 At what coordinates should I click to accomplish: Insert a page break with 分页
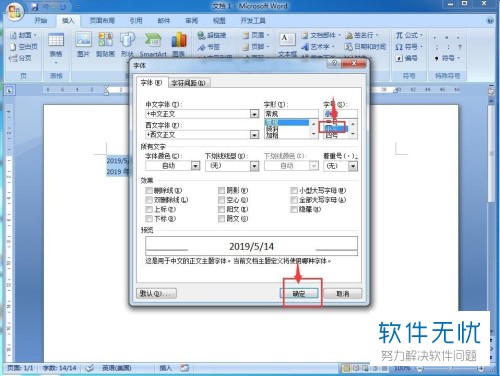20,58
